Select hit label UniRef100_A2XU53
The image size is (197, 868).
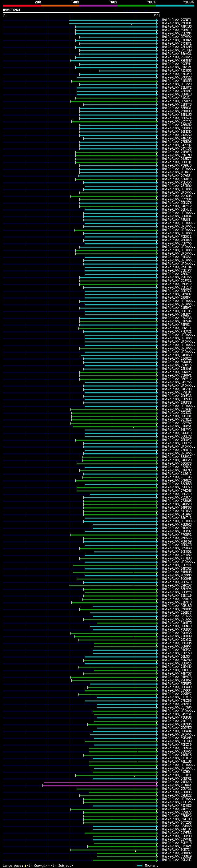click(176, 71)
